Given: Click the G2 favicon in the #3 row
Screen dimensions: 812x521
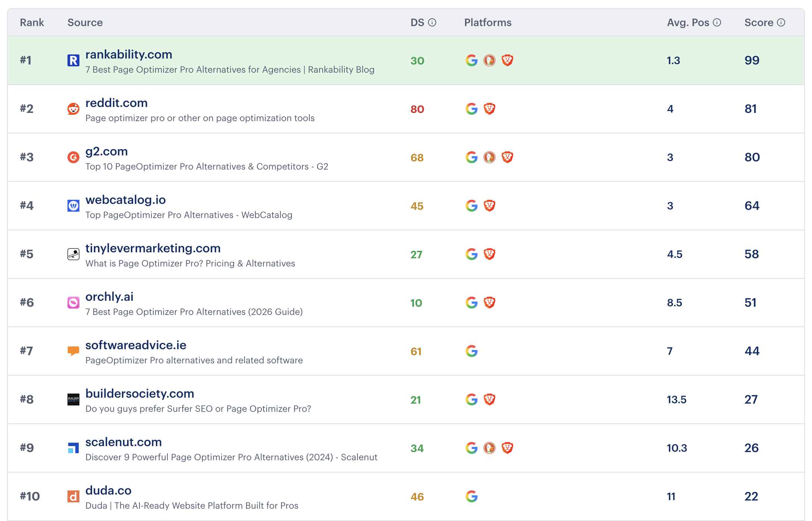Looking at the screenshot, I should 74,157.
